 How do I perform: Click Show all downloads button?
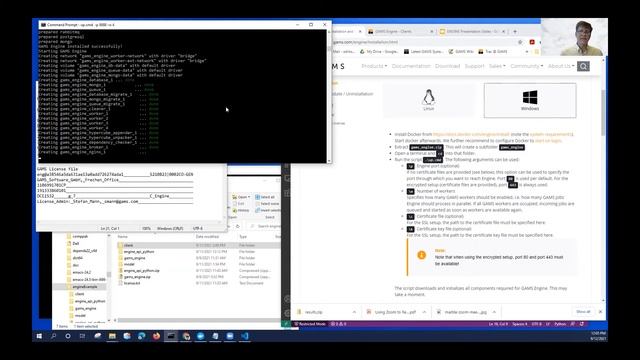tap(583, 312)
